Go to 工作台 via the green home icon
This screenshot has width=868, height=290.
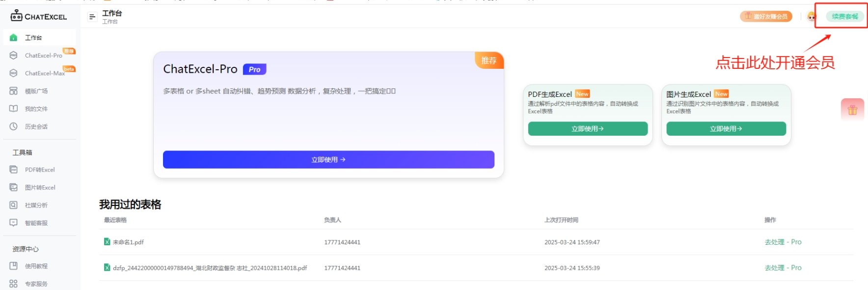coord(14,37)
